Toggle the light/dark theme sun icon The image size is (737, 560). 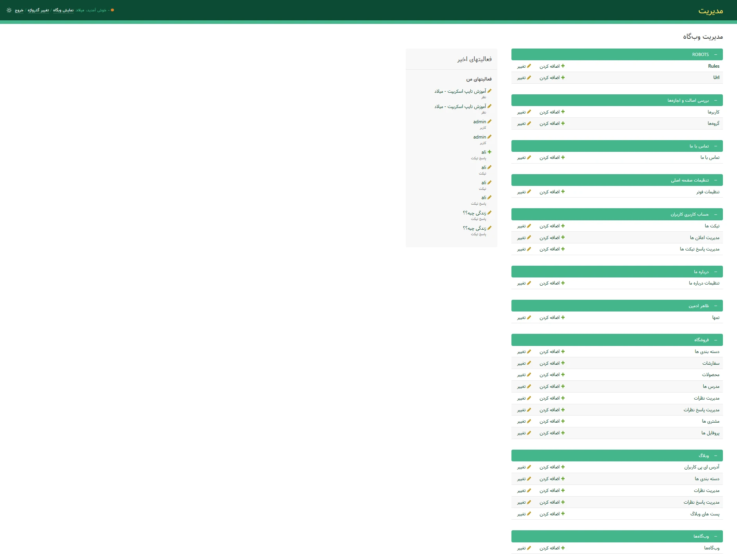9,10
